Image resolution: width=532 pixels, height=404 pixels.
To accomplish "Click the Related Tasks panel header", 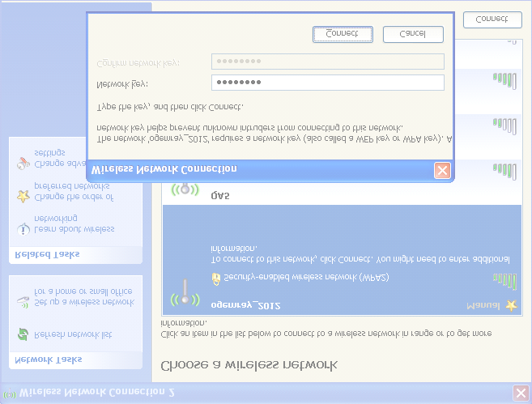I will click(x=75, y=255).
